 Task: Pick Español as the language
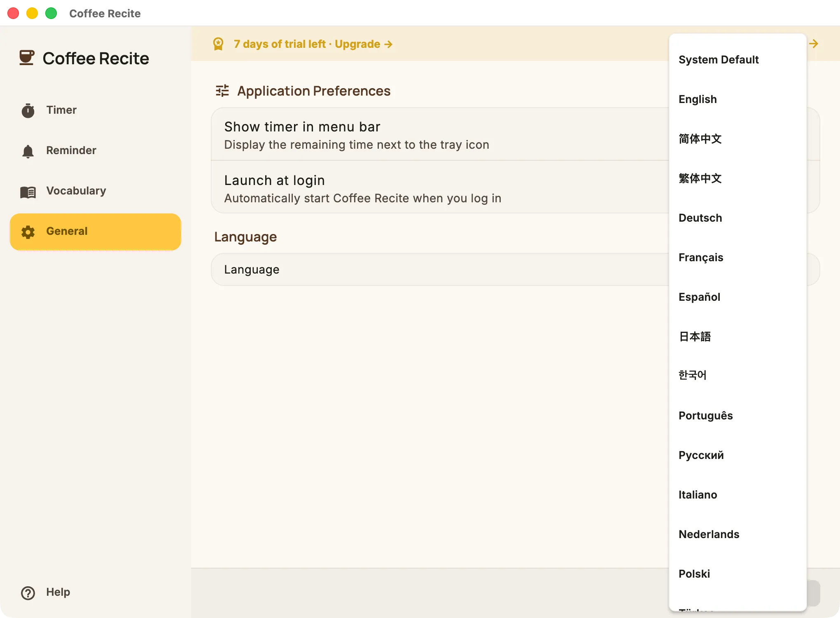click(x=737, y=297)
